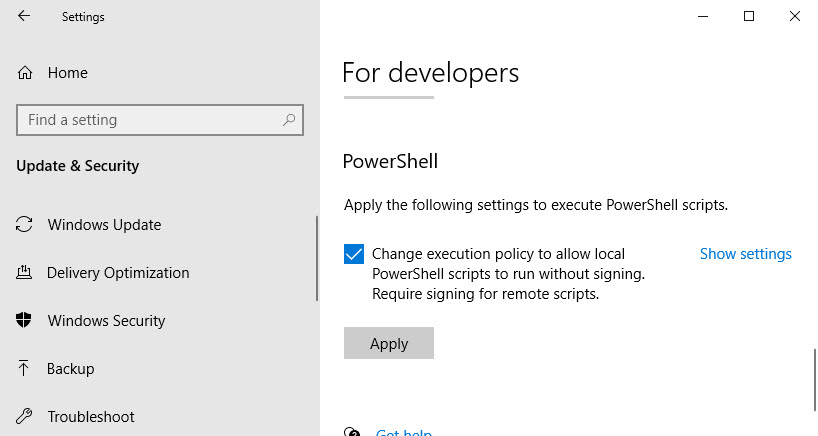The height and width of the screenshot is (436, 818).
Task: Click the sidebar vertical scrollbar
Action: (317, 259)
